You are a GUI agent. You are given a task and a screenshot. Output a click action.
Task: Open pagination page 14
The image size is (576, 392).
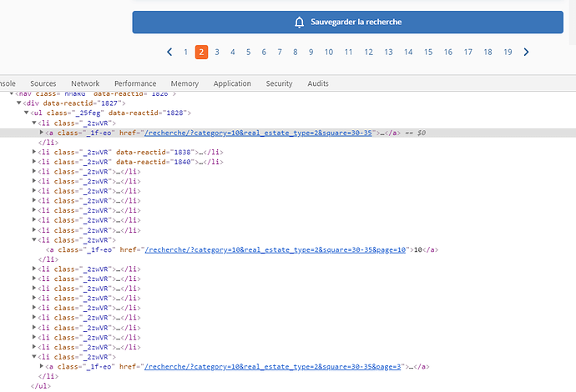click(408, 52)
